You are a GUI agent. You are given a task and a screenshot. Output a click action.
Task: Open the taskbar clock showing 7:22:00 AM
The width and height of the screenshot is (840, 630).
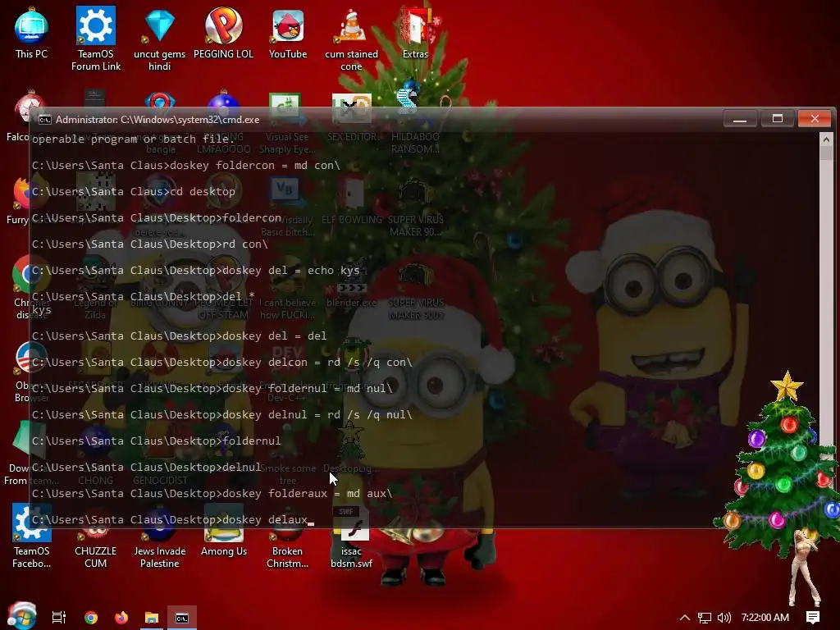[x=765, y=618]
